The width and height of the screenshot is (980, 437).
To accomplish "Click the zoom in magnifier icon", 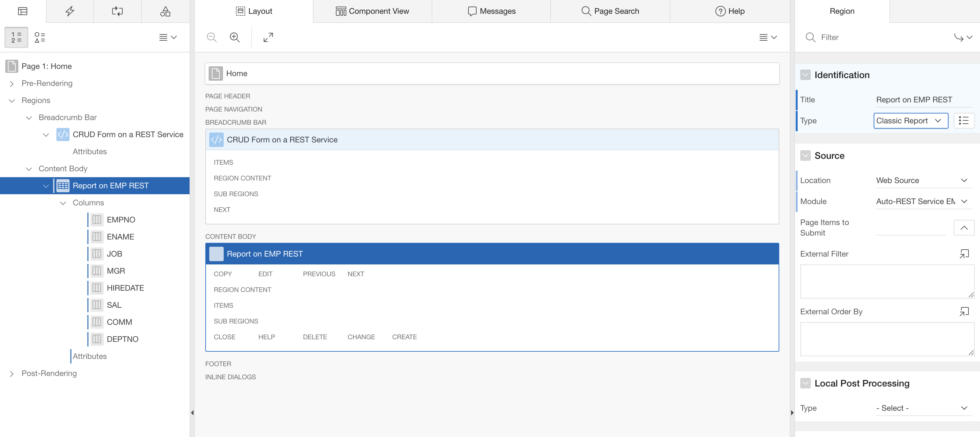I will click(235, 37).
